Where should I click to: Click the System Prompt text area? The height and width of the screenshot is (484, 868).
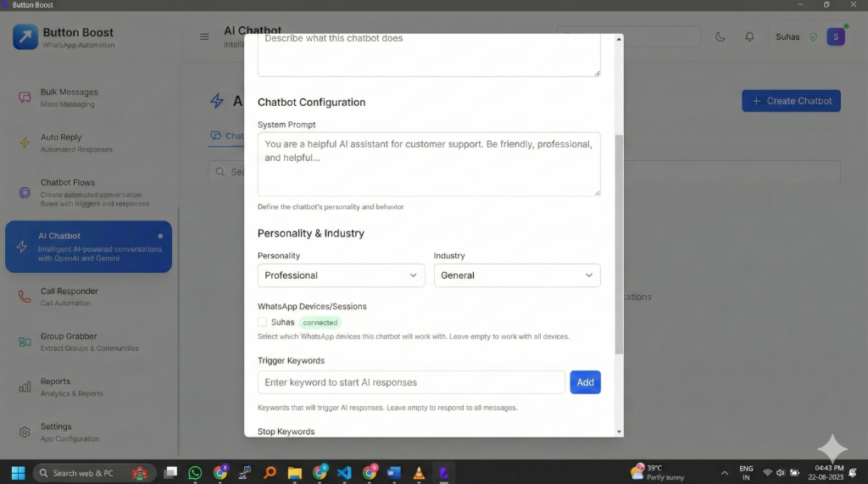(429, 164)
